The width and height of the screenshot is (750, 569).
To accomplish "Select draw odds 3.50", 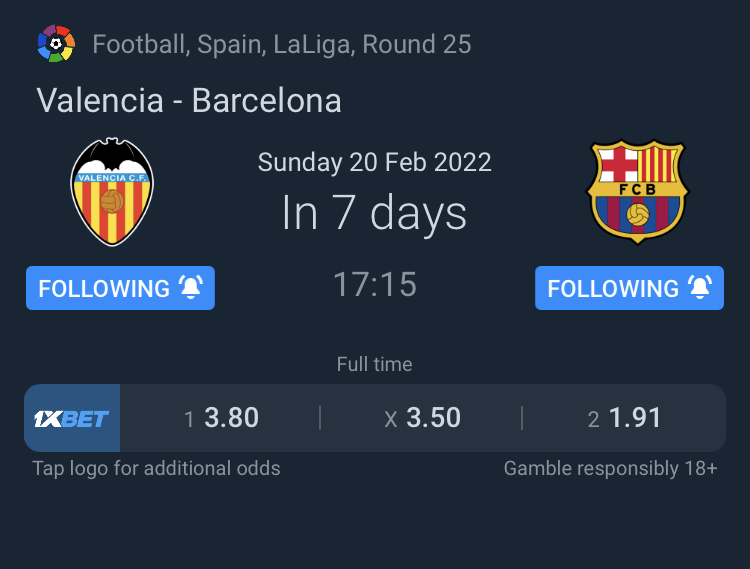I will click(x=423, y=418).
